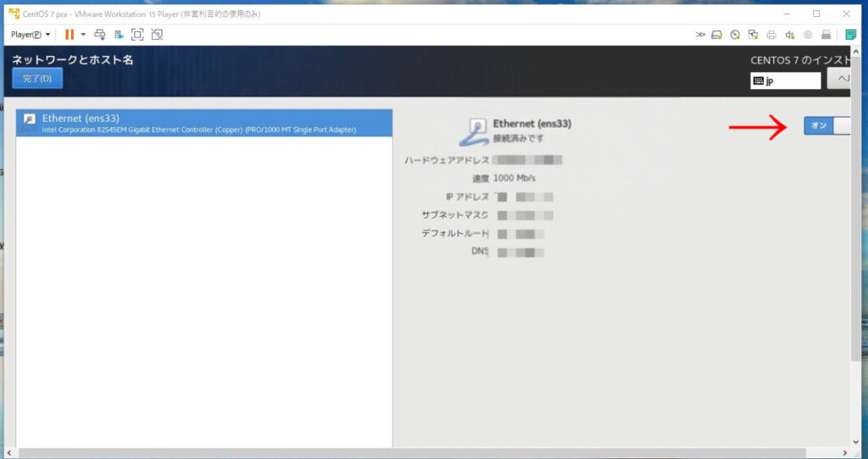Click the sound card device icon
Image resolution: width=868 pixels, height=459 pixels.
[789, 34]
